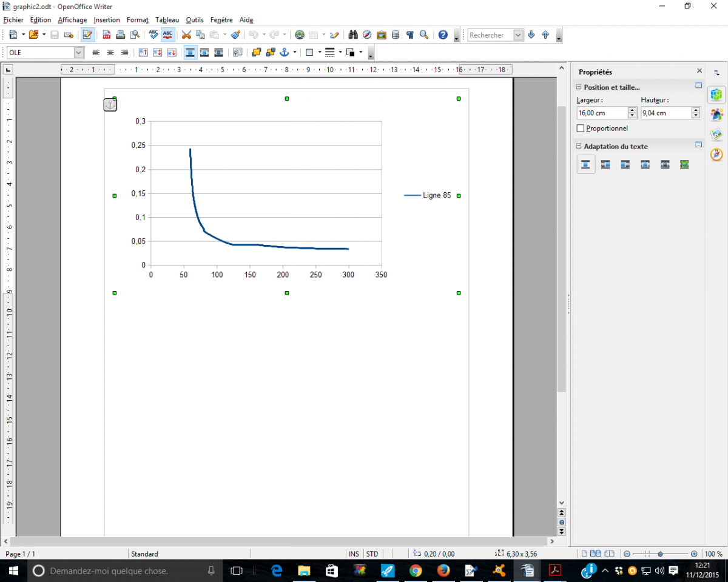Open the Help question mark icon
The height and width of the screenshot is (582, 728).
pyautogui.click(x=443, y=35)
